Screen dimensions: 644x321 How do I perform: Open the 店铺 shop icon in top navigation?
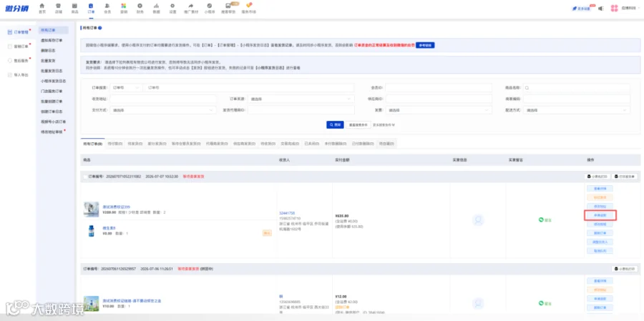(58, 6)
